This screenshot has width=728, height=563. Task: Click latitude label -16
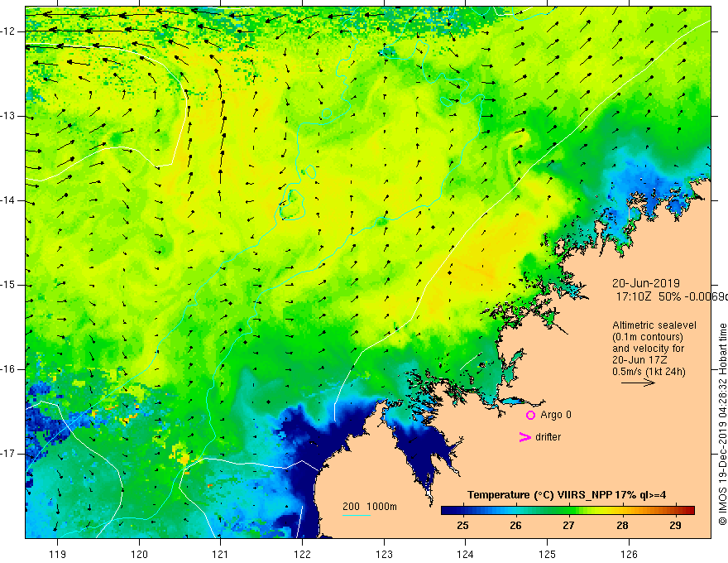tap(9, 368)
